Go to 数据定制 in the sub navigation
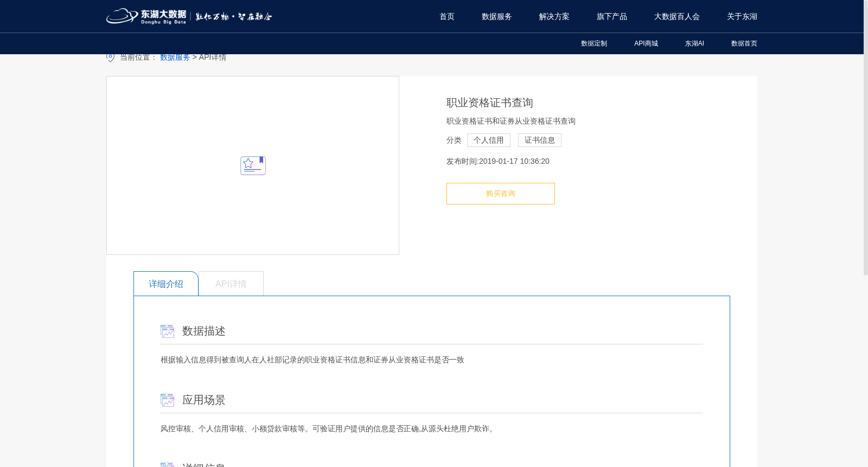The height and width of the screenshot is (467, 868). (594, 43)
